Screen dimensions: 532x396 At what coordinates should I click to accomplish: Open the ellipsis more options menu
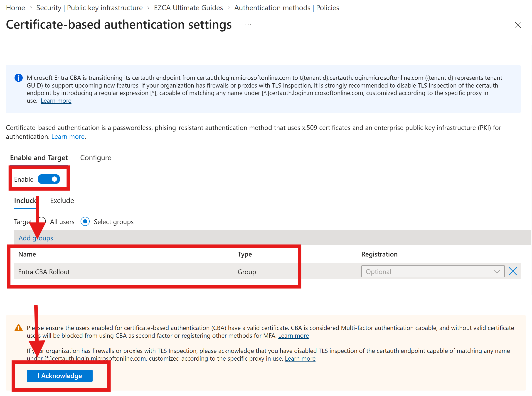[x=248, y=25]
